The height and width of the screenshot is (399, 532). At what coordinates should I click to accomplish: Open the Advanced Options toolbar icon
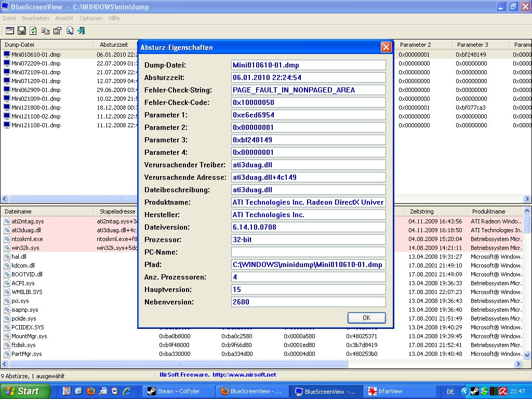pos(10,31)
